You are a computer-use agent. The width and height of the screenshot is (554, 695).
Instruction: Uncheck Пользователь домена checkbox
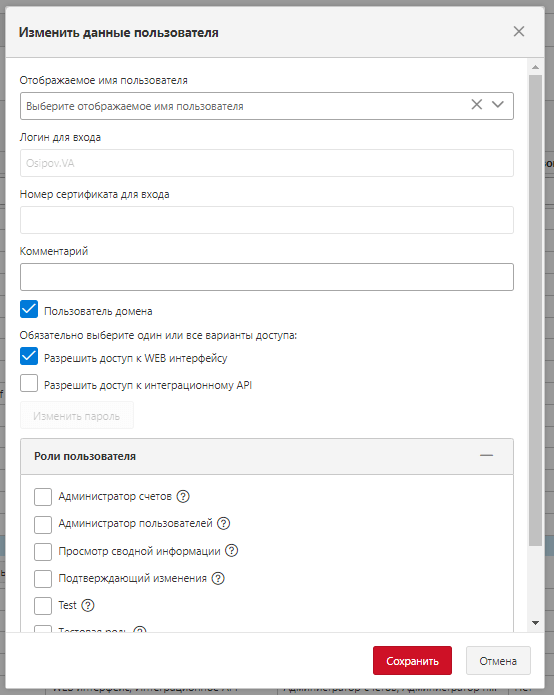pyautogui.click(x=29, y=309)
